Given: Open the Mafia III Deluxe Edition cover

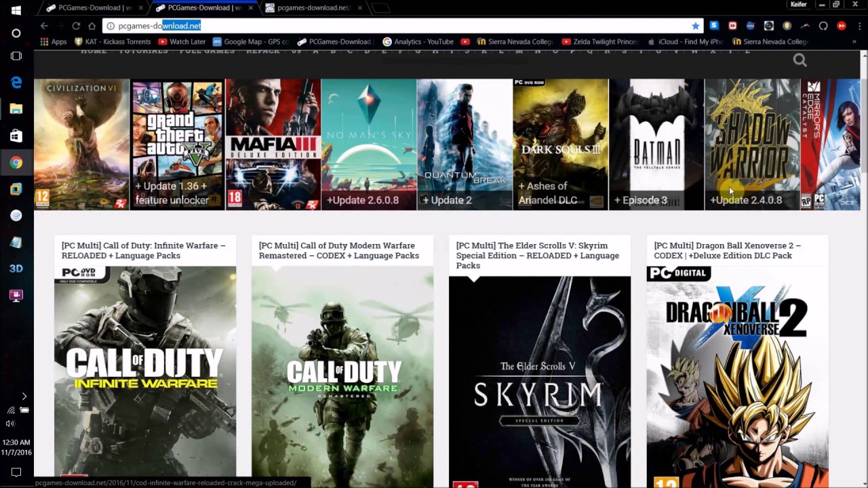Looking at the screenshot, I should [273, 144].
